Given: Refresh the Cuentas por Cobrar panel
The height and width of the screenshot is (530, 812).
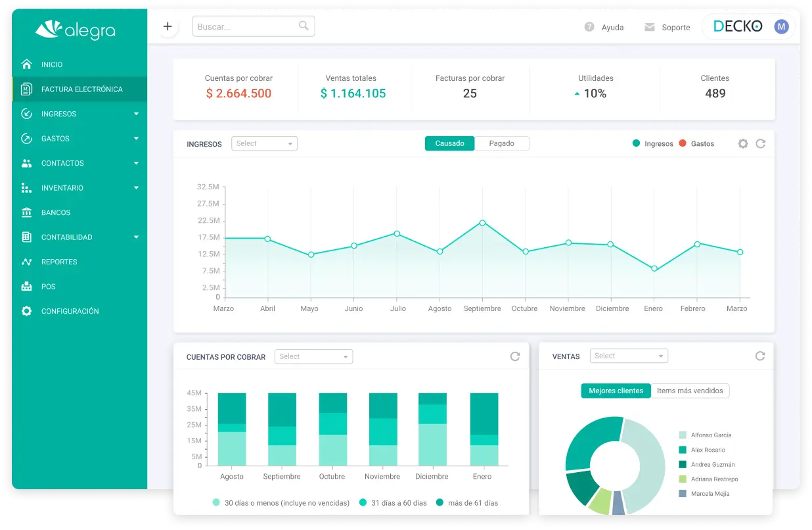Looking at the screenshot, I should point(515,356).
